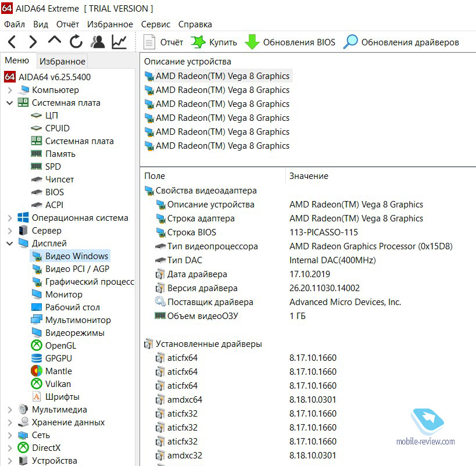This screenshot has width=476, height=466.
Task: Click the Поставщик драйвера gear icon
Action: pos(160,302)
